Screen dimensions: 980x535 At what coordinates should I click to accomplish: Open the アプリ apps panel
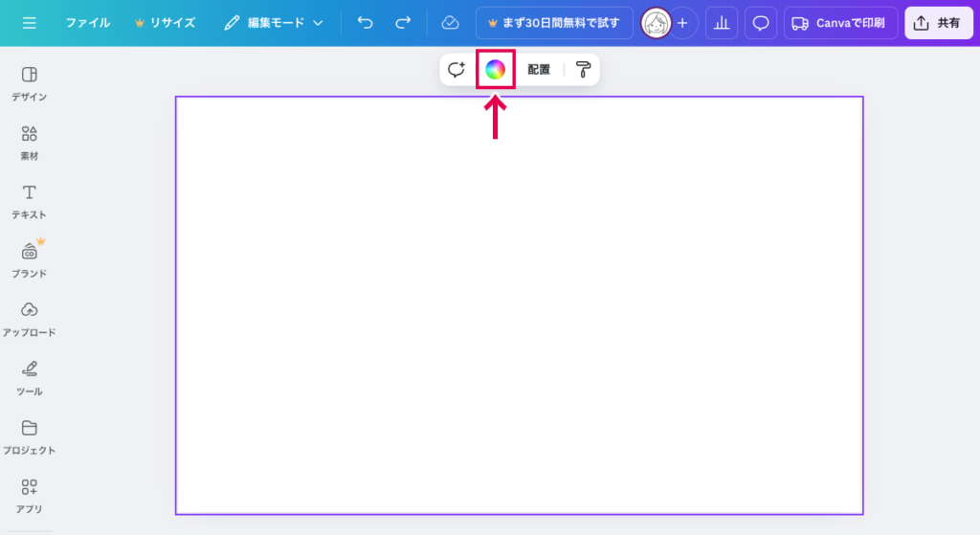(29, 497)
